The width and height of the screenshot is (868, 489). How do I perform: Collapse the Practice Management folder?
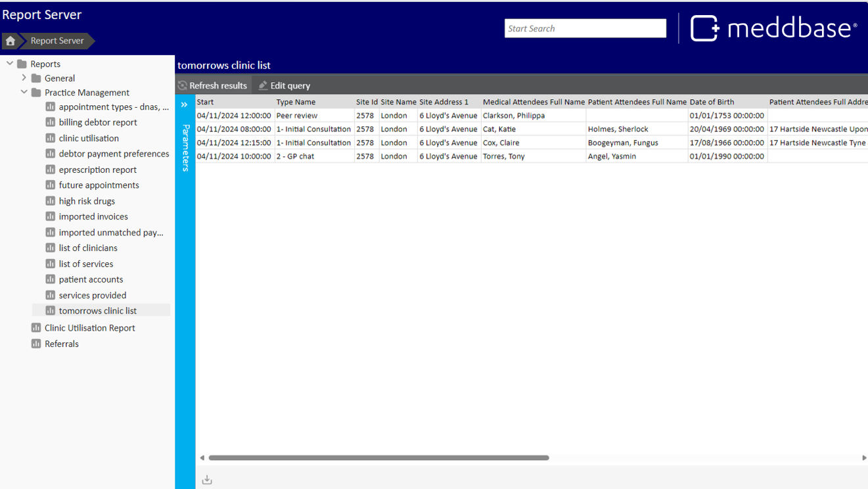tap(24, 92)
